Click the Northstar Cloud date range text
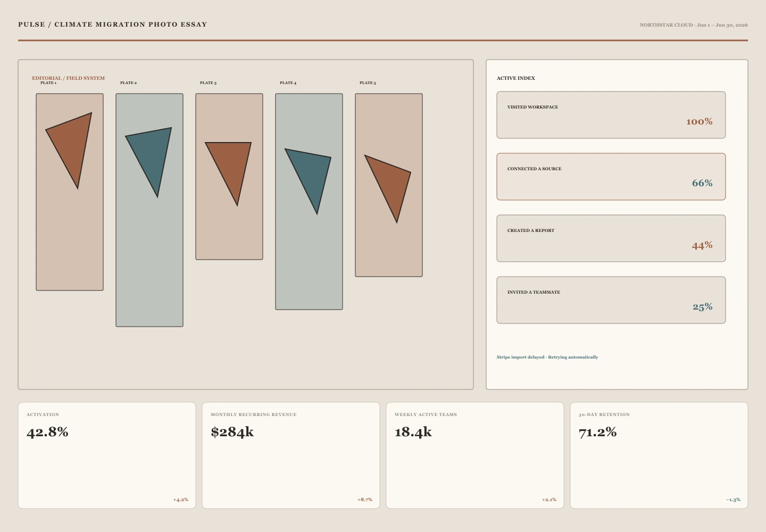Viewport: 766px width, 532px height. coord(694,25)
